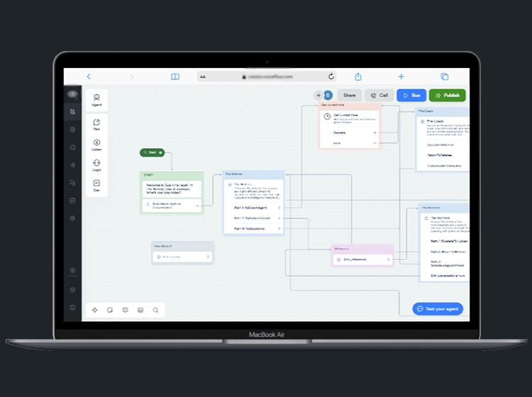Select The Coach agent step
The image size is (532, 397).
point(445,128)
